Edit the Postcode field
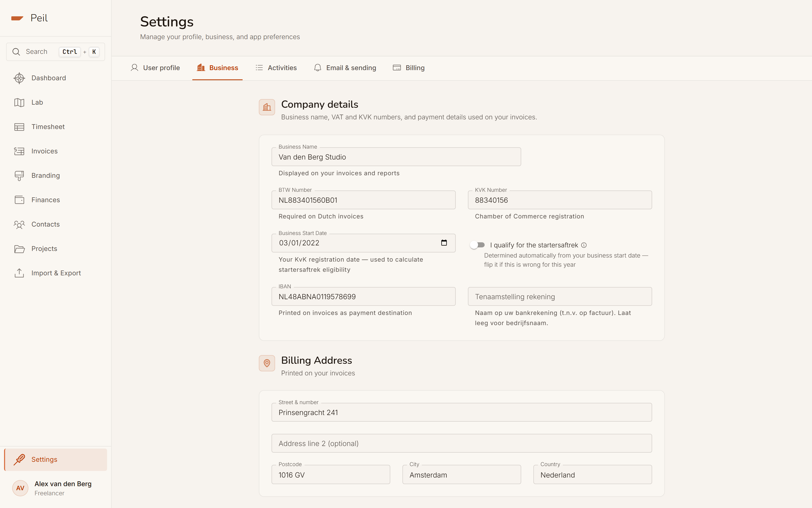Viewport: 812px width, 508px height. (330, 474)
